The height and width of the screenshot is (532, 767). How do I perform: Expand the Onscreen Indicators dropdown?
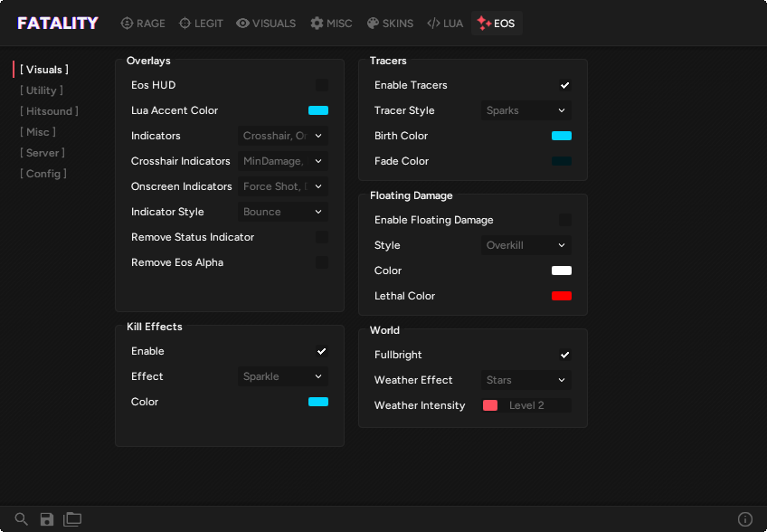pos(283,186)
